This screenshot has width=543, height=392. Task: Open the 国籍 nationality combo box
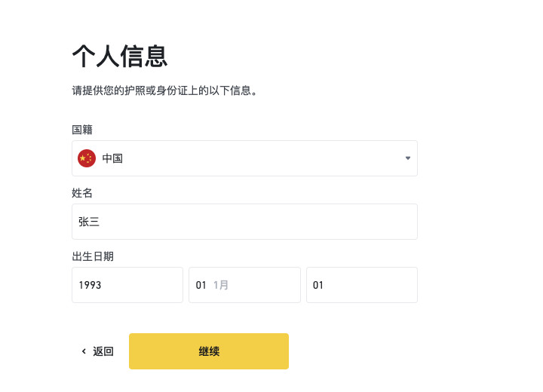click(244, 158)
